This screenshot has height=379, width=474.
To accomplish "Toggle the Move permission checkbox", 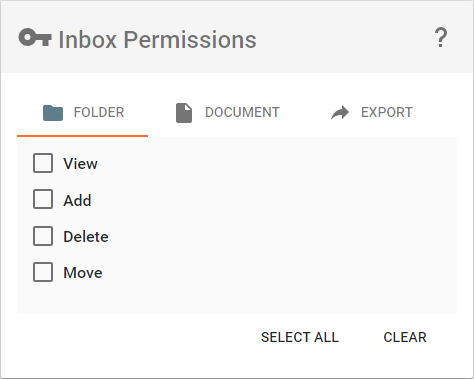I will click(43, 272).
